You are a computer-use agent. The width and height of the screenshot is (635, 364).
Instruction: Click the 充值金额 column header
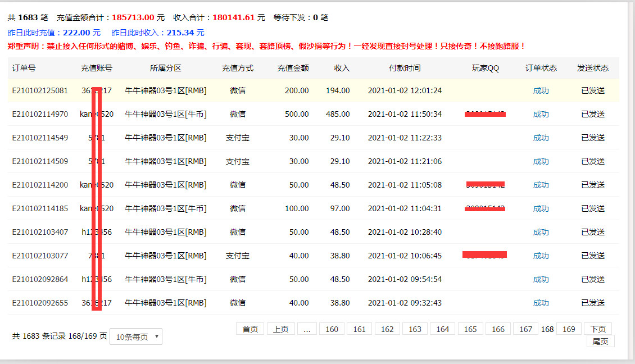293,68
